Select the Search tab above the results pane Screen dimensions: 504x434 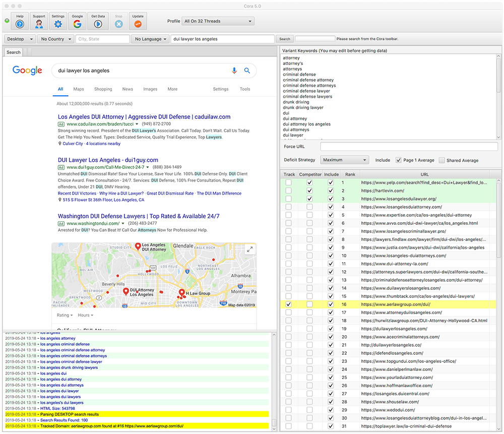(13, 52)
